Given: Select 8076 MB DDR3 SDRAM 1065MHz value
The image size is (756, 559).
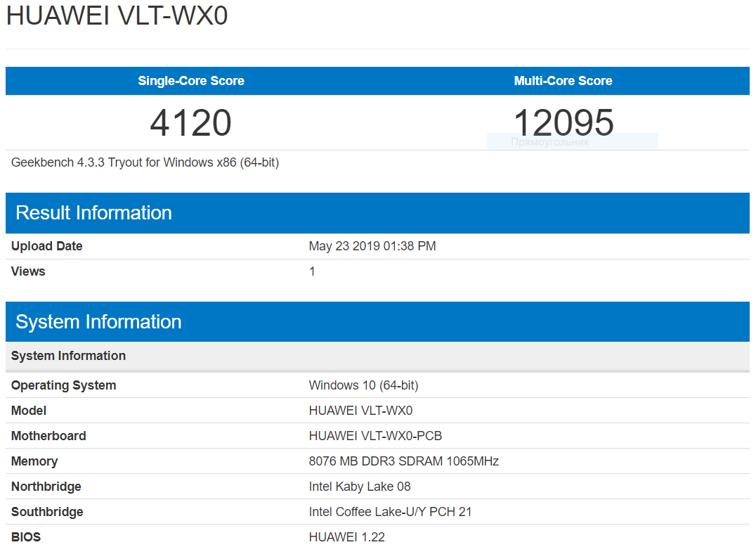Looking at the screenshot, I should (403, 461).
